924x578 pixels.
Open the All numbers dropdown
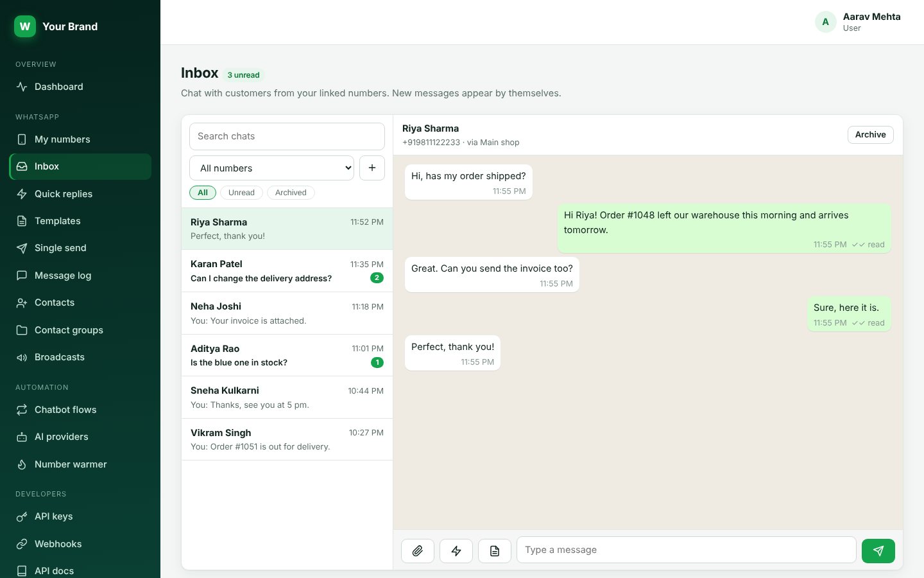pyautogui.click(x=272, y=168)
